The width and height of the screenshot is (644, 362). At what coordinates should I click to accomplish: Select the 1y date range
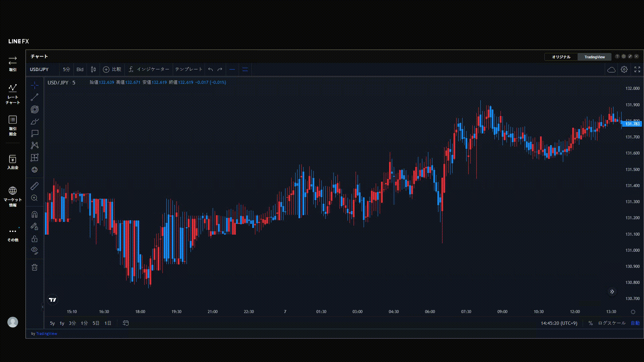click(x=62, y=323)
